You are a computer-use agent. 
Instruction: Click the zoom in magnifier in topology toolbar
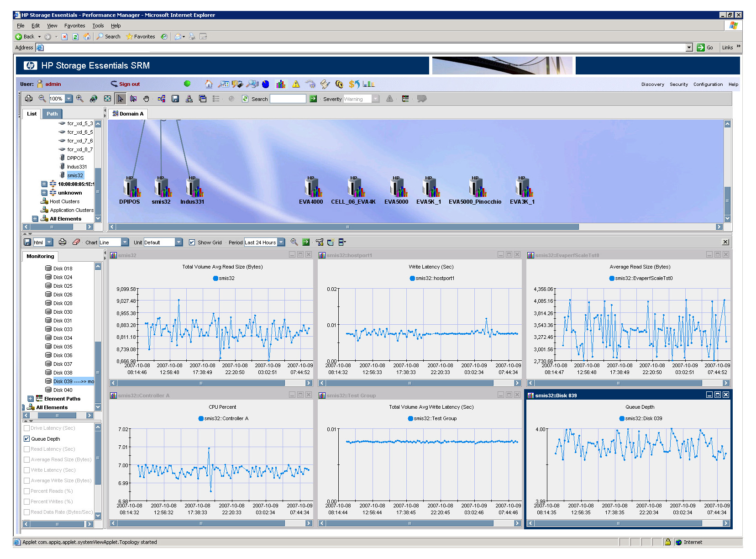pos(80,99)
